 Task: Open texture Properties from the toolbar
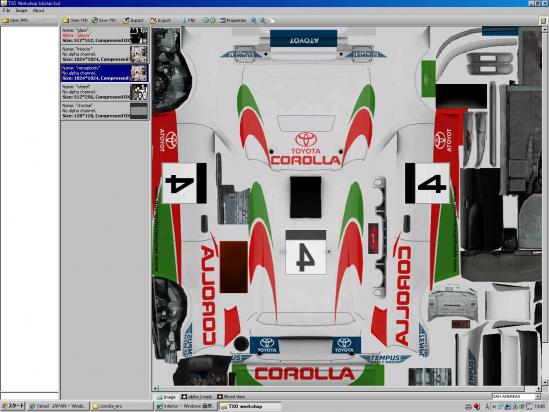click(233, 21)
